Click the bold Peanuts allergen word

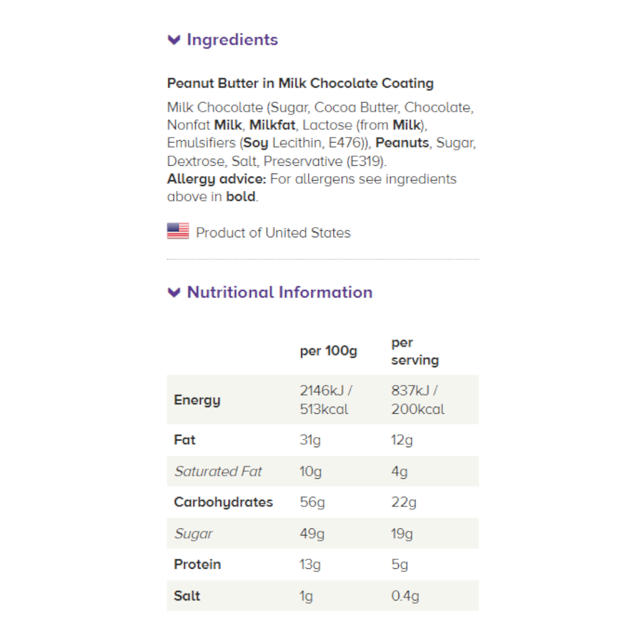pyautogui.click(x=402, y=143)
